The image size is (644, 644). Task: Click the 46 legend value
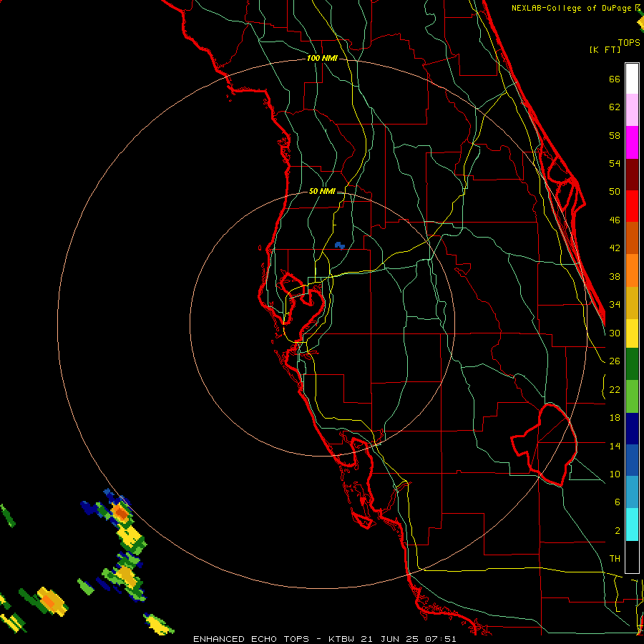click(615, 220)
